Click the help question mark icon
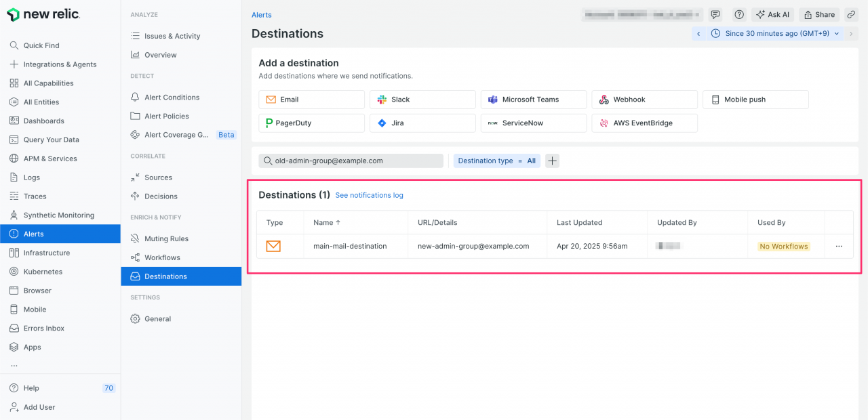The height and width of the screenshot is (420, 868). pos(739,14)
